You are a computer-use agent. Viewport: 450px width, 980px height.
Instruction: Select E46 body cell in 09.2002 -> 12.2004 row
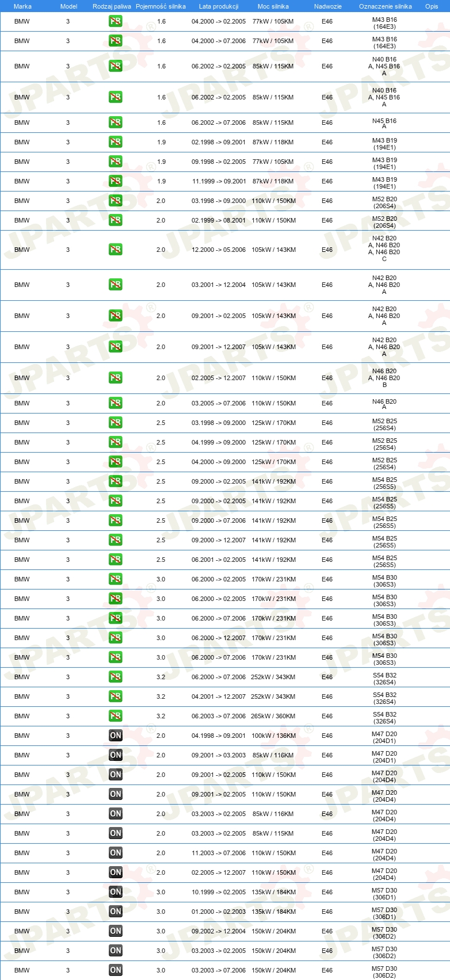pos(327,931)
